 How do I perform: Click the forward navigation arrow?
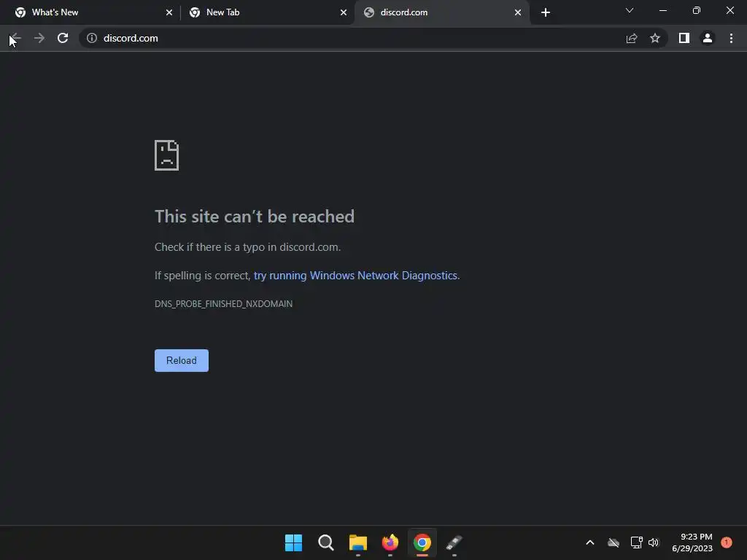39,38
